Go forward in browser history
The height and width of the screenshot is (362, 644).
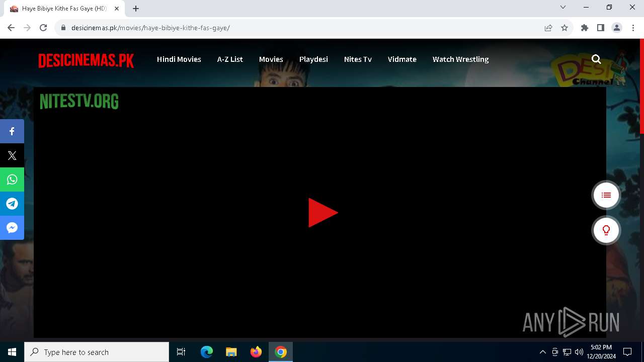27,28
